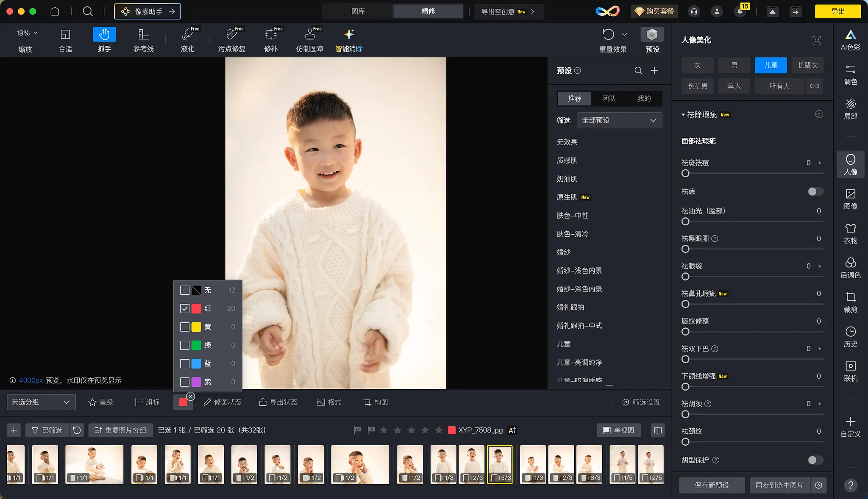
Task: Select the 抓手 hand tool
Action: tap(104, 39)
